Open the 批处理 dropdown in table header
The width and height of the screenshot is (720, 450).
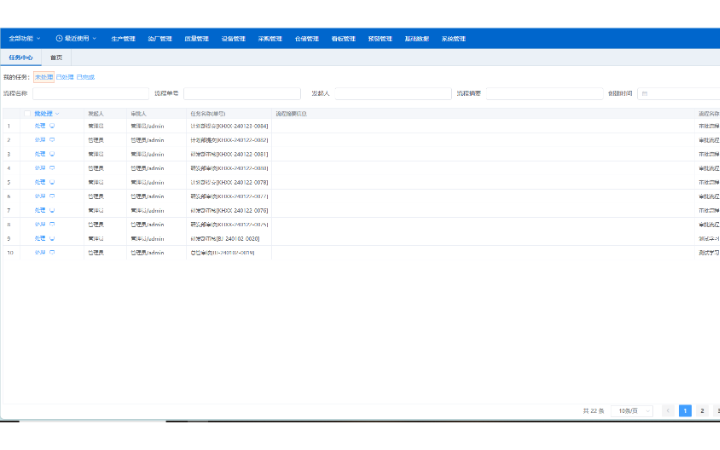[47, 113]
